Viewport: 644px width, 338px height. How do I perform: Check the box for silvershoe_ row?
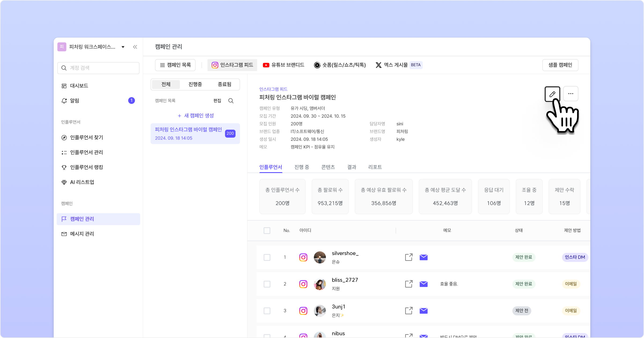(x=267, y=257)
